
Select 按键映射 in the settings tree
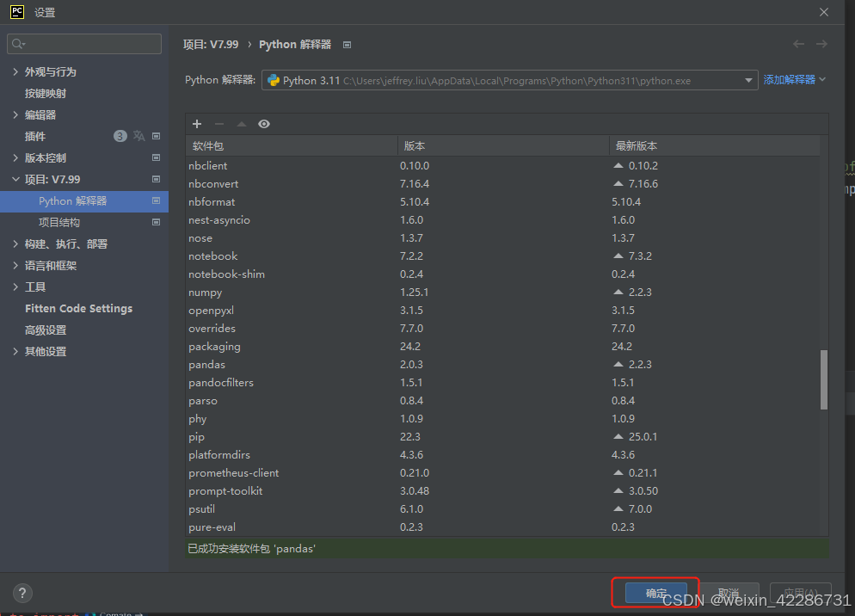point(46,93)
